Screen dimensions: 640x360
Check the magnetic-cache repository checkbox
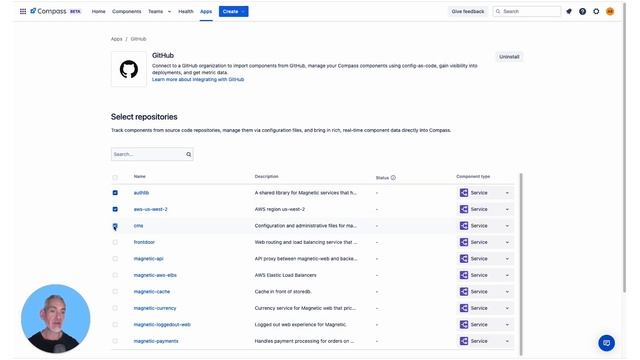pyautogui.click(x=115, y=291)
